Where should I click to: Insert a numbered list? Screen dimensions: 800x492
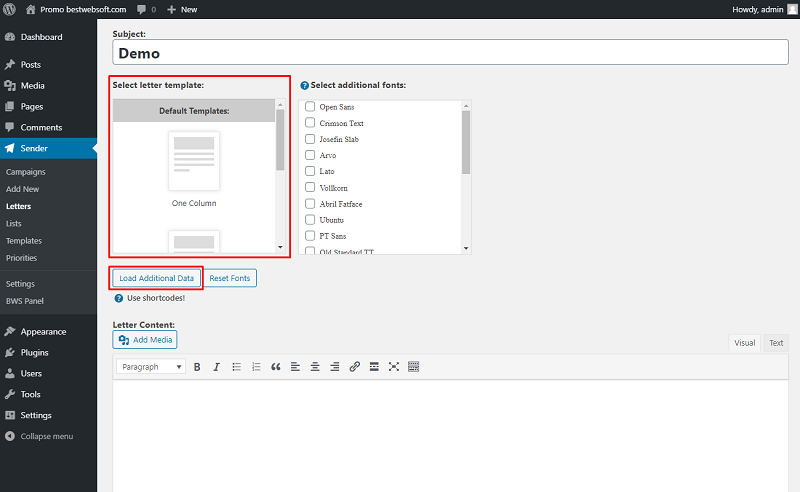256,366
